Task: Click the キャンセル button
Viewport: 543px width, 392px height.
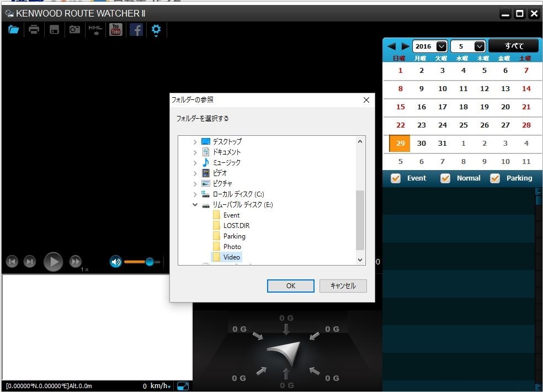Action: (x=343, y=286)
